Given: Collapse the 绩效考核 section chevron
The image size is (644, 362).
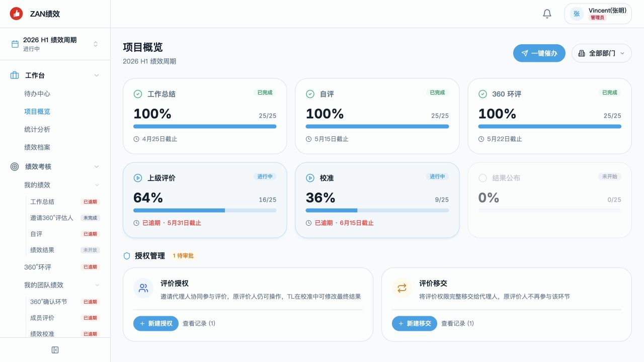Looking at the screenshot, I should click(x=97, y=166).
